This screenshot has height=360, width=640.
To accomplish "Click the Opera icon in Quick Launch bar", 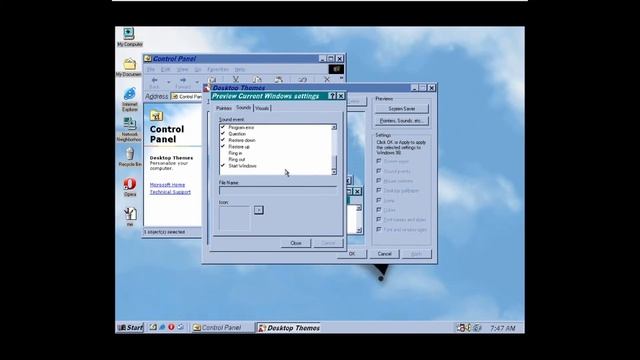I will (171, 327).
